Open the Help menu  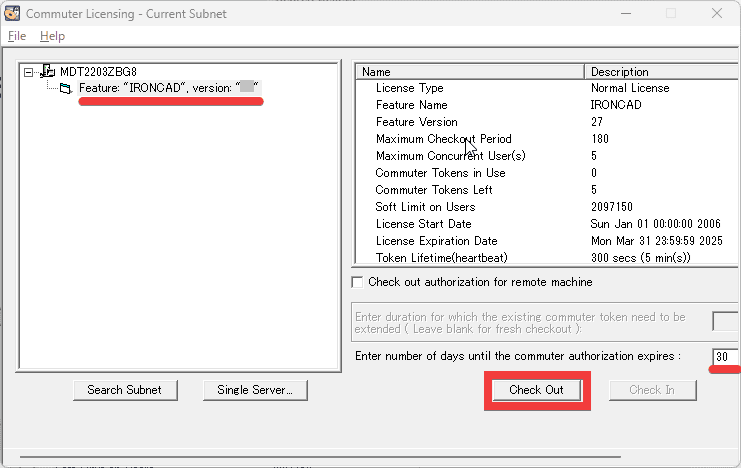(x=52, y=36)
